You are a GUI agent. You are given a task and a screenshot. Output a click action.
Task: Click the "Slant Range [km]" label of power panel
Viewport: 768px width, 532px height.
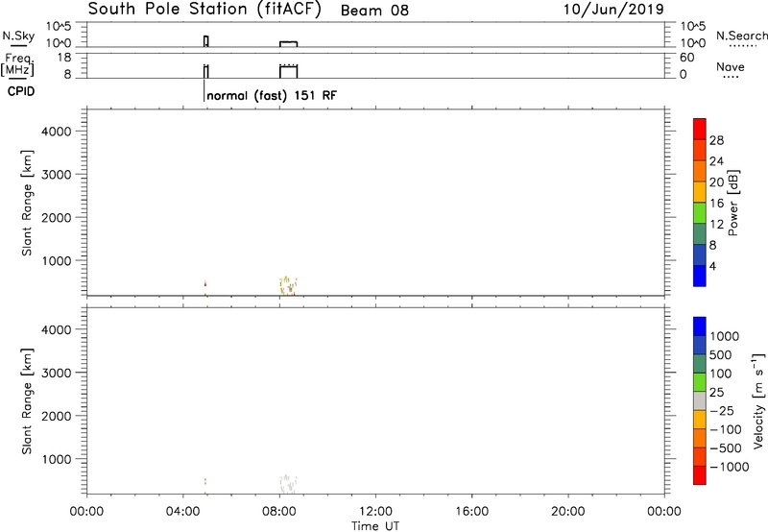(27, 203)
